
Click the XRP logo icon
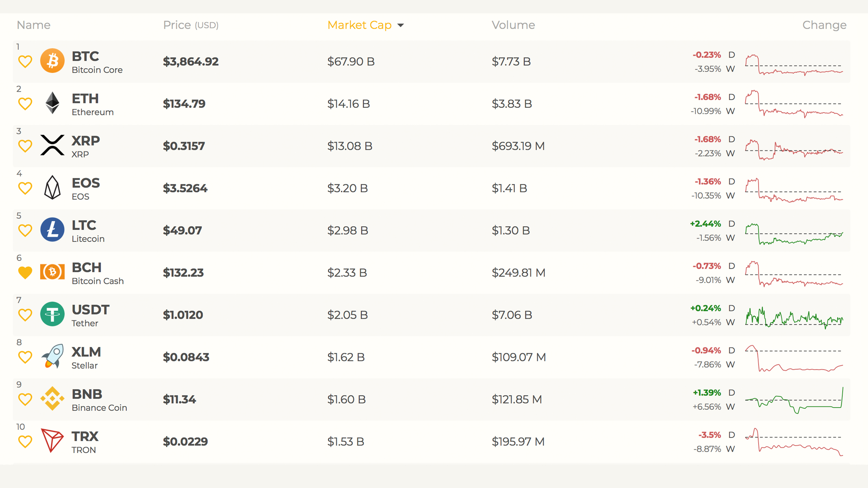click(52, 145)
